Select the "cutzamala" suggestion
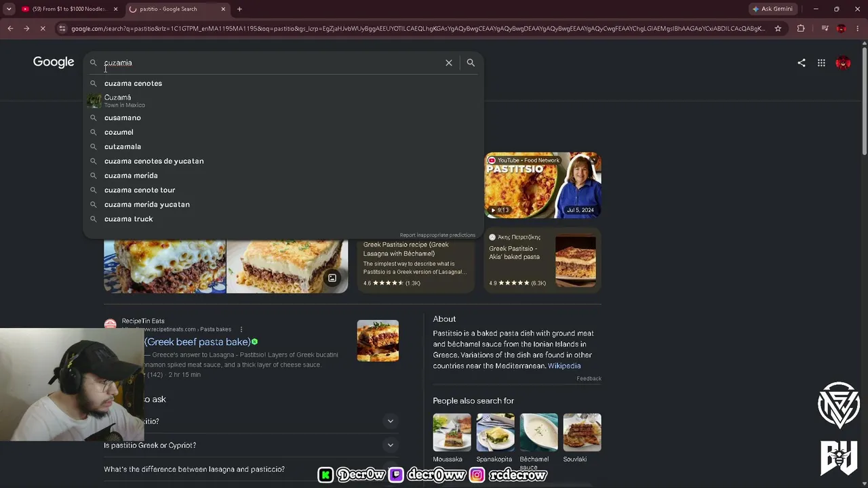This screenshot has height=488, width=868. point(283,146)
